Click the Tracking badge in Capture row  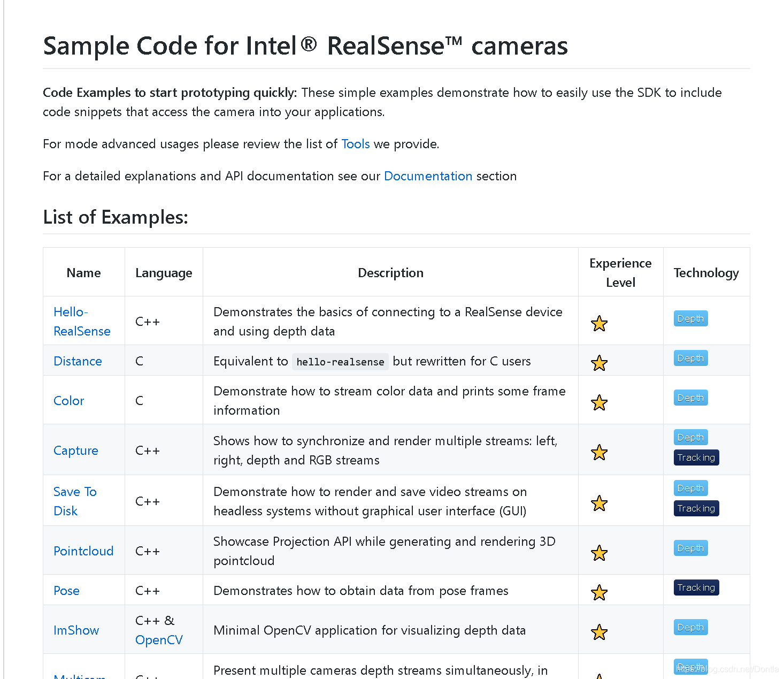point(696,457)
